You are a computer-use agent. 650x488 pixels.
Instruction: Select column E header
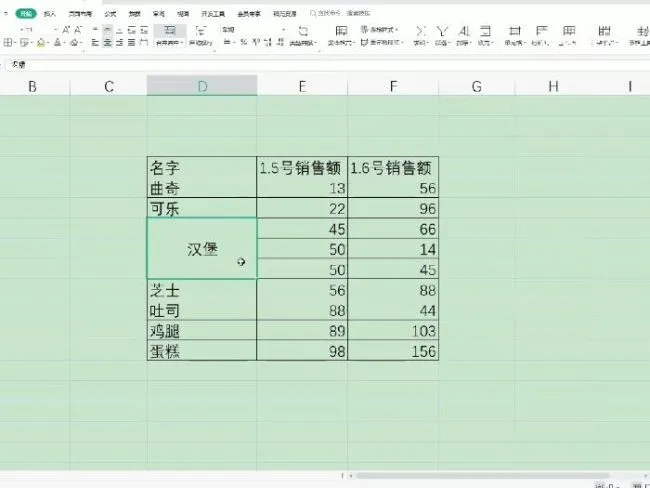click(x=302, y=86)
